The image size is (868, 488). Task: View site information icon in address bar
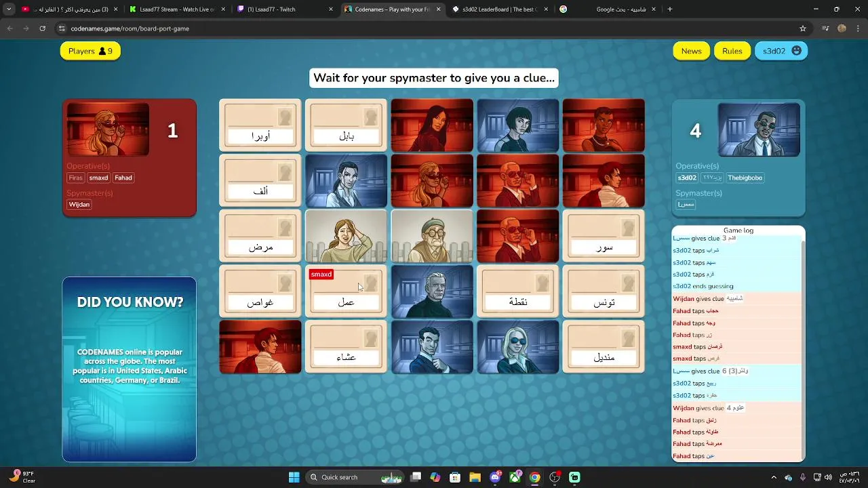click(x=62, y=28)
